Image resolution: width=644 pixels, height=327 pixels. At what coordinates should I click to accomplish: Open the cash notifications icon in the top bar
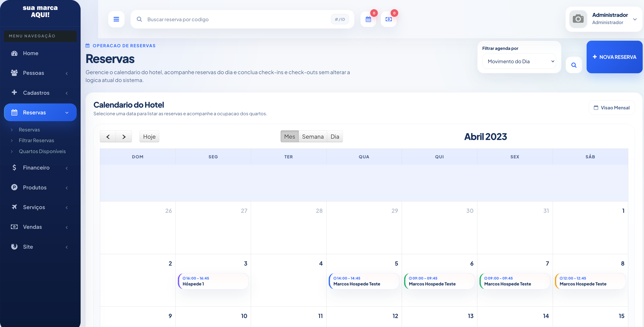pyautogui.click(x=389, y=19)
